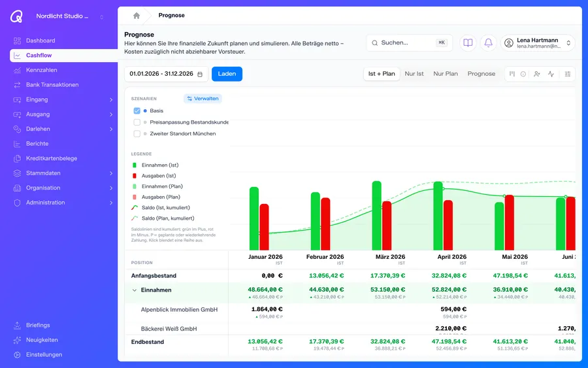Open the sliders settings toolbar icon

click(568, 74)
